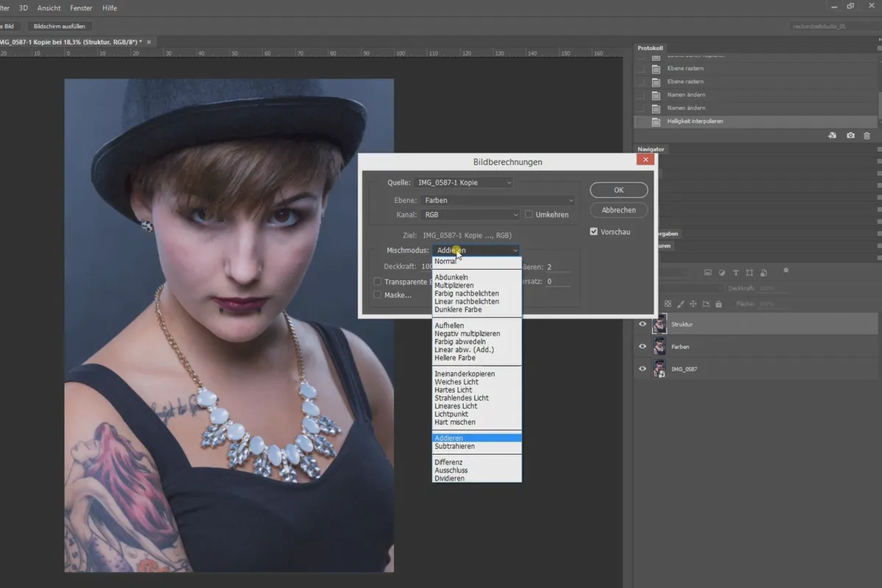882x588 pixels.
Task: Click the create new document from state icon
Action: tap(832, 136)
